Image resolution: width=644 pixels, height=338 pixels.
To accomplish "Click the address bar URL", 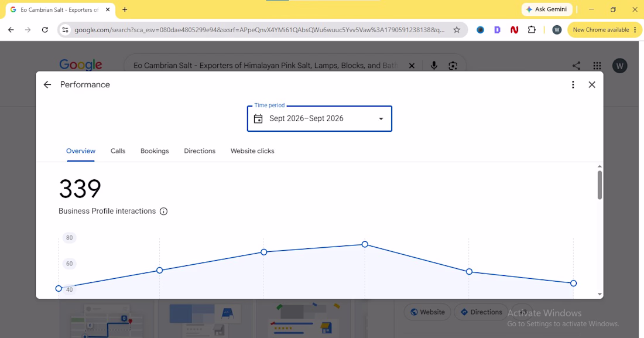I will (259, 30).
